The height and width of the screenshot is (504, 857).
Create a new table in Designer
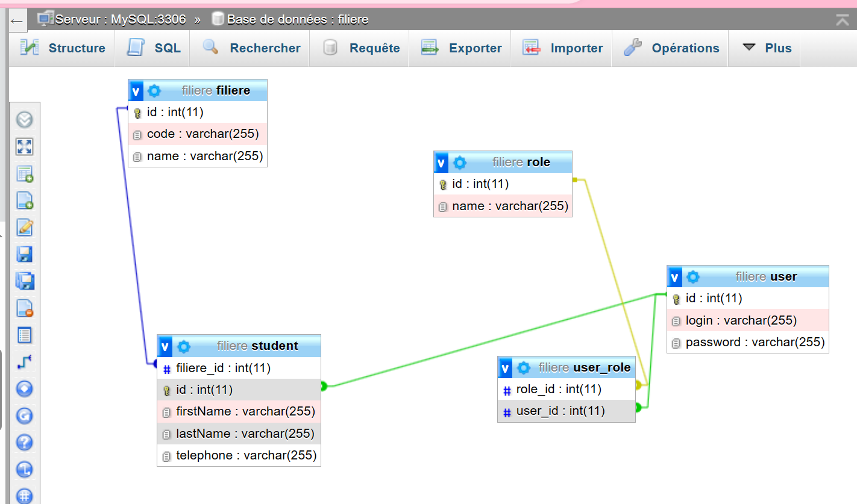pos(24,173)
